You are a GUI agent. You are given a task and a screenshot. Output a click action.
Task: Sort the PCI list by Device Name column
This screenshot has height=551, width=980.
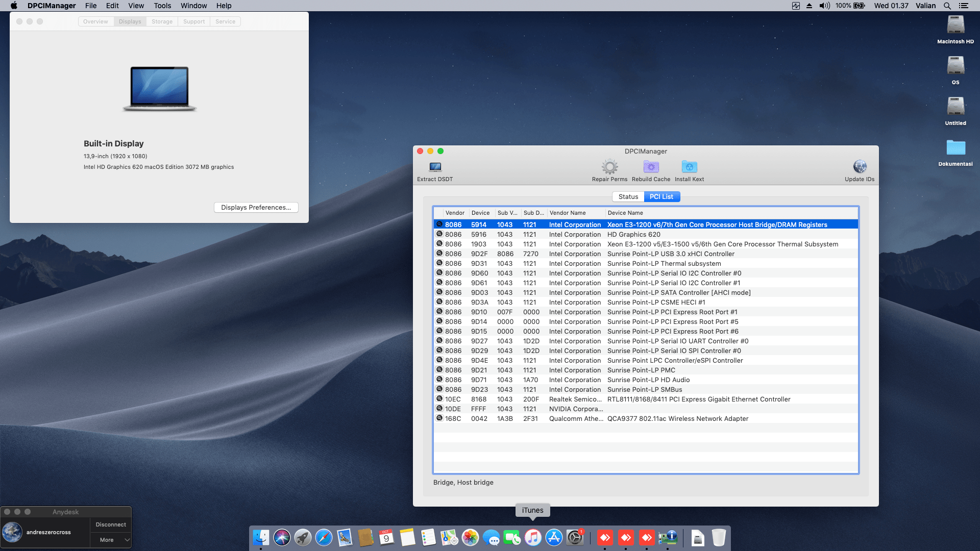click(731, 213)
